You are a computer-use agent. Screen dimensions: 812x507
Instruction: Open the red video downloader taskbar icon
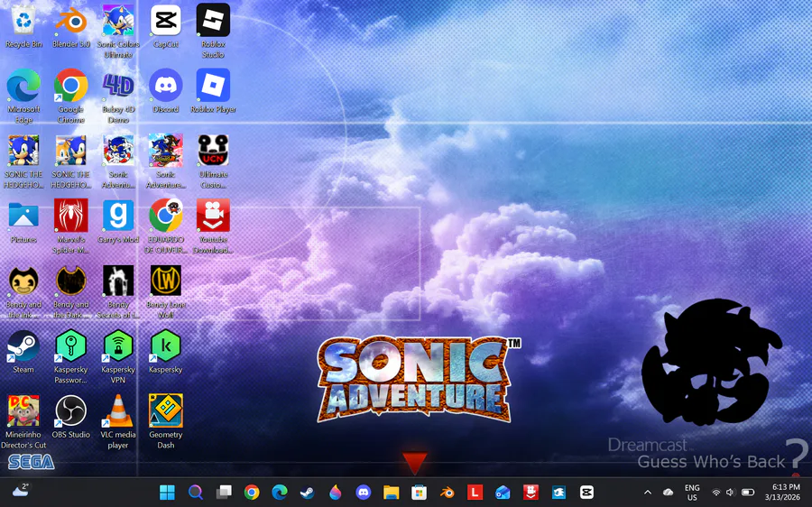coord(531,492)
